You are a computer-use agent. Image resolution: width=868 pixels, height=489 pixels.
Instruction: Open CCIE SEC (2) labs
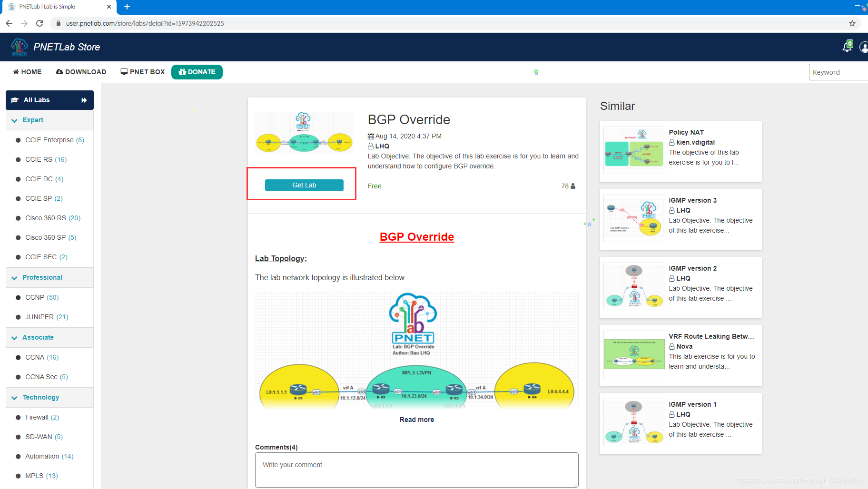(46, 257)
